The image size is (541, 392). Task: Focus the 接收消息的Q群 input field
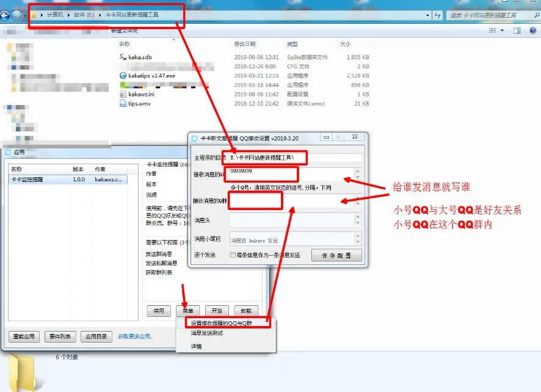point(291,201)
